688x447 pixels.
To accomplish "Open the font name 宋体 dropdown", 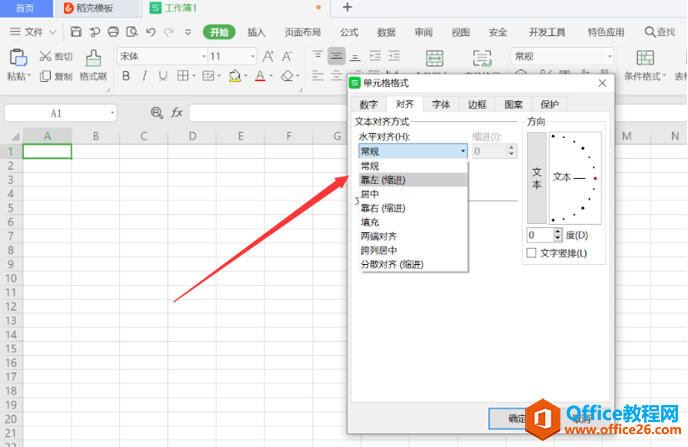I will pos(204,56).
